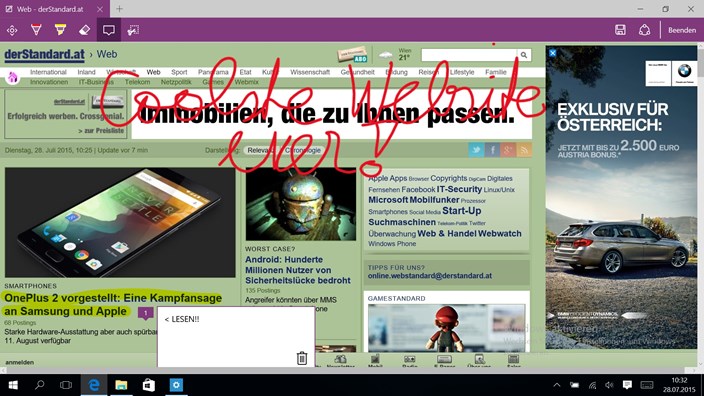Image resolution: width=704 pixels, height=396 pixels.
Task: Click the Pan move tool
Action: point(12,30)
